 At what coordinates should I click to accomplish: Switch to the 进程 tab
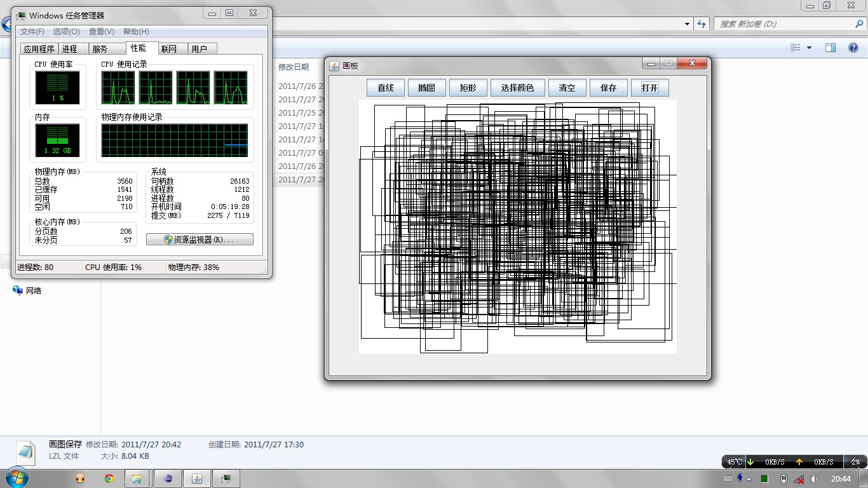(70, 49)
